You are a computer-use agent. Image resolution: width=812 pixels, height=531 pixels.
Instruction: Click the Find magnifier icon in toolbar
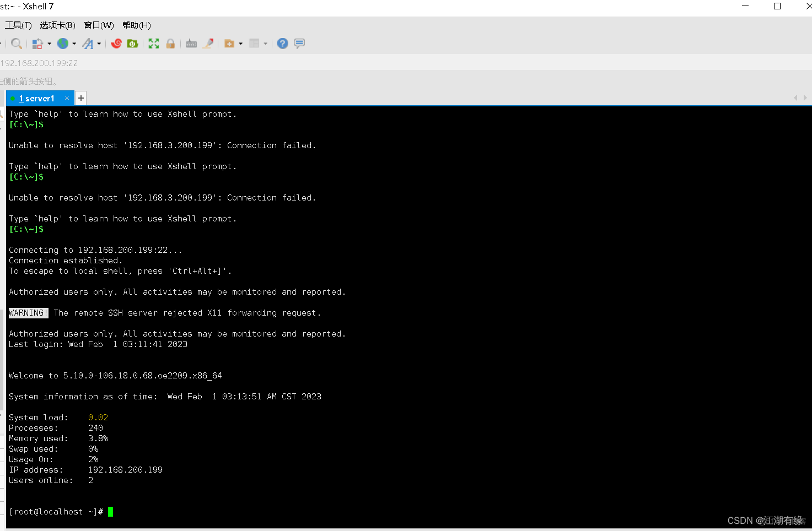pyautogui.click(x=17, y=44)
